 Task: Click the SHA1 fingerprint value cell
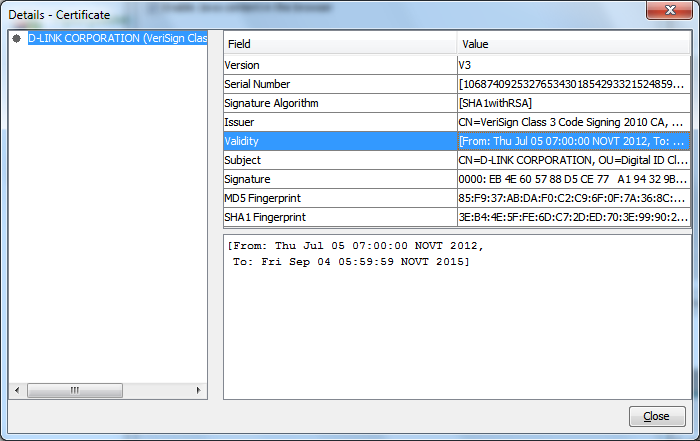pyautogui.click(x=573, y=217)
